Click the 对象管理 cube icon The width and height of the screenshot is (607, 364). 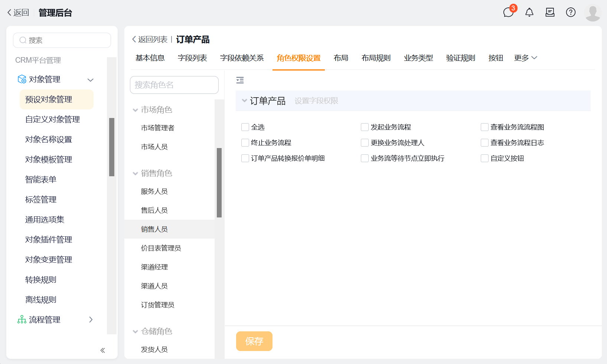[x=22, y=79]
